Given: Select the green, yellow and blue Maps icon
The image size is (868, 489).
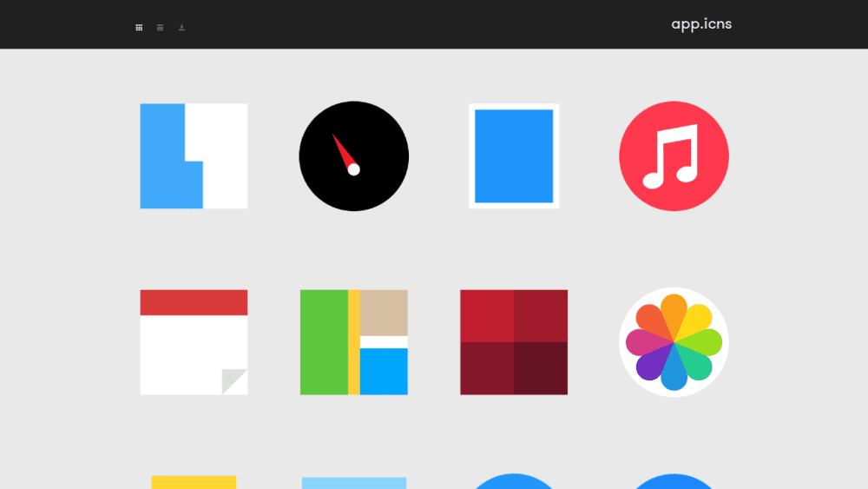Looking at the screenshot, I should pyautogui.click(x=354, y=342).
